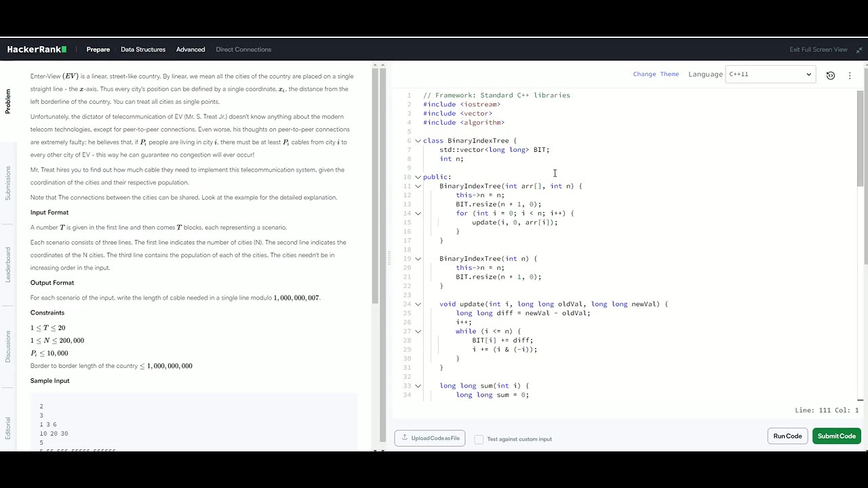868x488 pixels.
Task: Click Upload Code as File button
Action: (430, 439)
